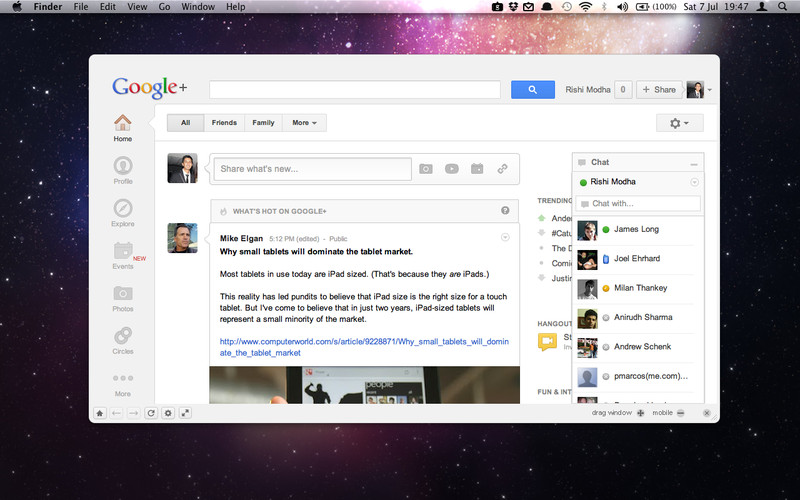
Task: Click the notifications count 0 button
Action: 623,89
